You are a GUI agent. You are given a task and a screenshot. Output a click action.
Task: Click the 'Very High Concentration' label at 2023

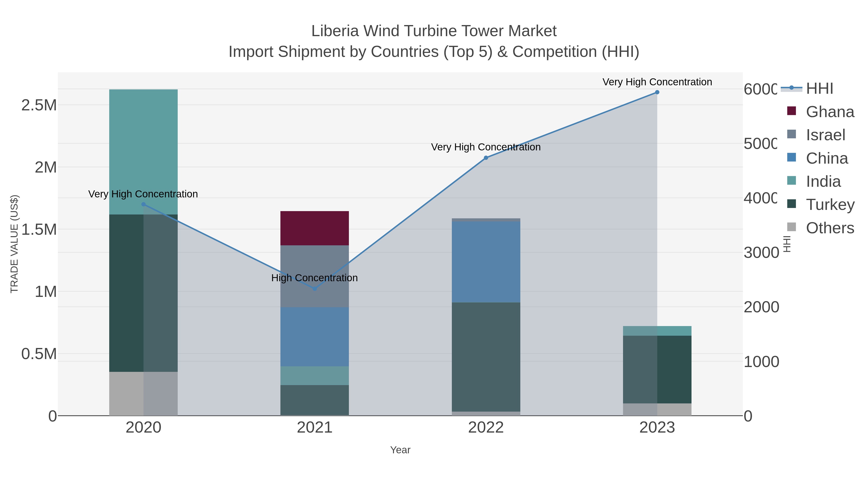click(657, 82)
